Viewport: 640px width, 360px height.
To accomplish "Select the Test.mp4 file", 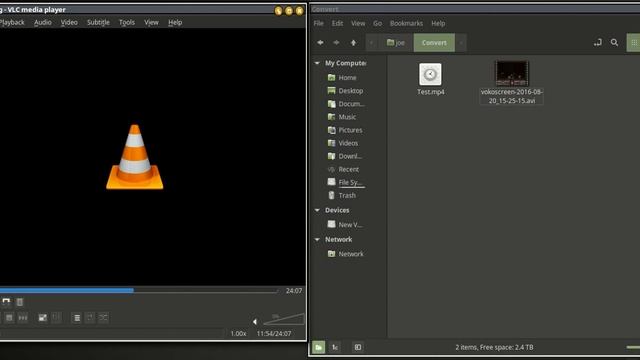I will point(430,80).
